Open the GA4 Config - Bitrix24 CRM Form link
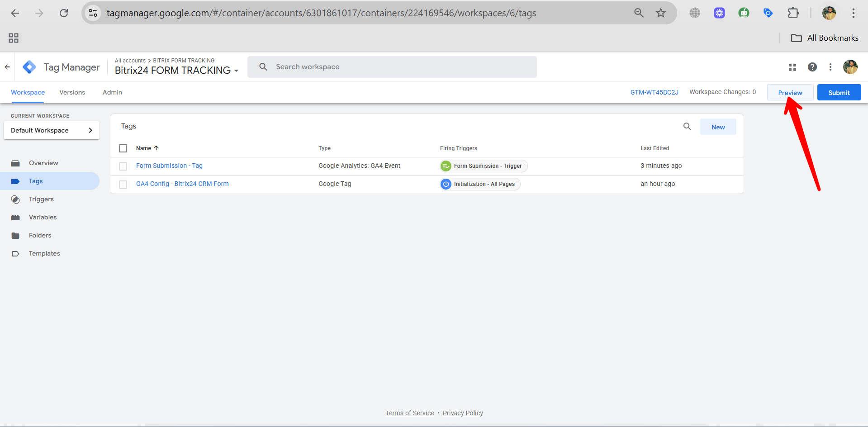This screenshot has height=427, width=868. (x=182, y=184)
